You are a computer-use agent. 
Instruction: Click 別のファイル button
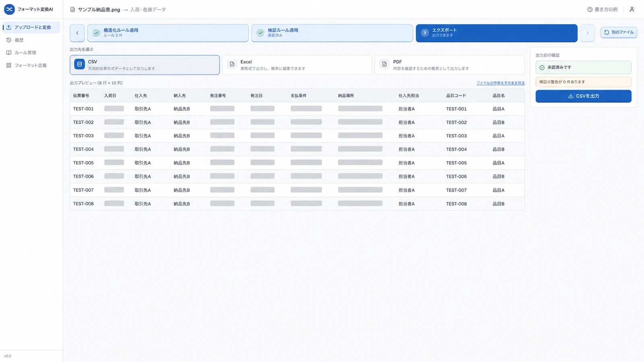(619, 32)
